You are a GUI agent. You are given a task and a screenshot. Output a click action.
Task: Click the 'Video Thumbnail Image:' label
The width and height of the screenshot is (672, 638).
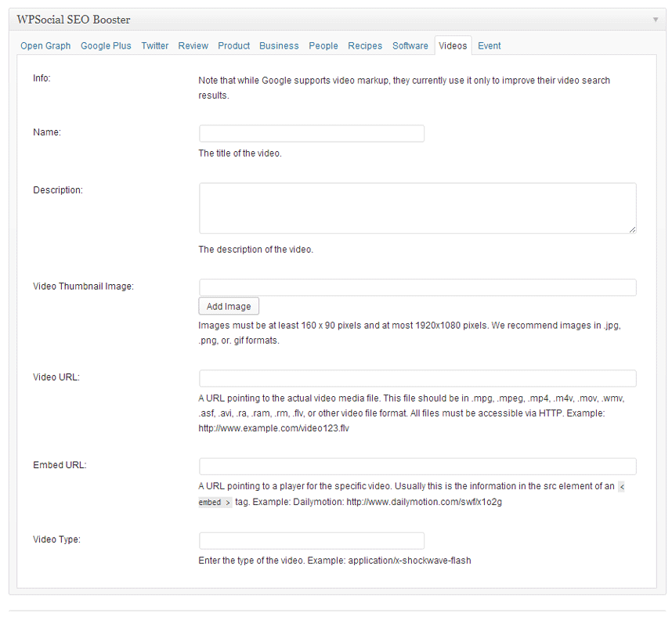(83, 287)
